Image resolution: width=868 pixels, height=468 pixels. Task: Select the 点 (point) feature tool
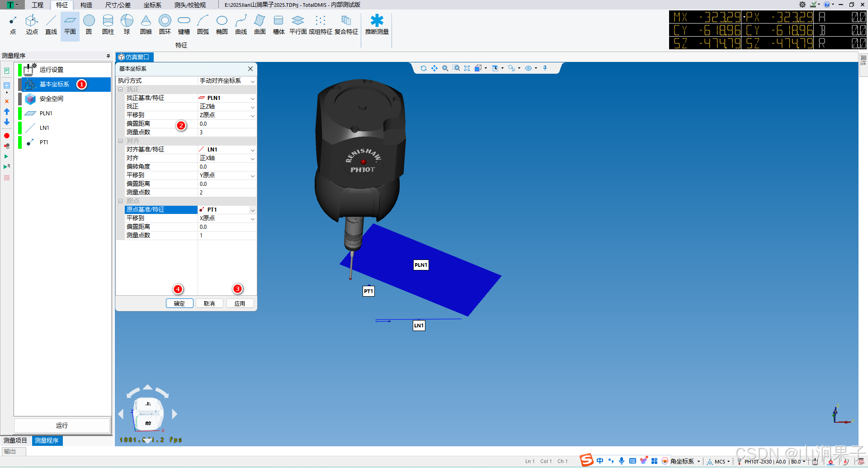click(x=13, y=25)
